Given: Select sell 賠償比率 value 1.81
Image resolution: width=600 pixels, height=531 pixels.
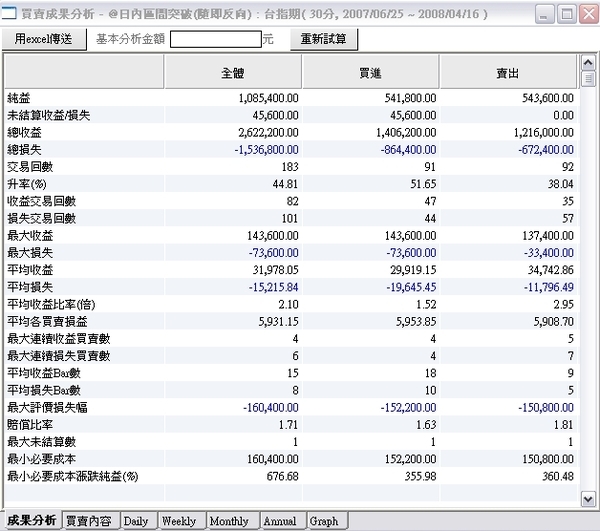Looking at the screenshot, I should tap(563, 425).
